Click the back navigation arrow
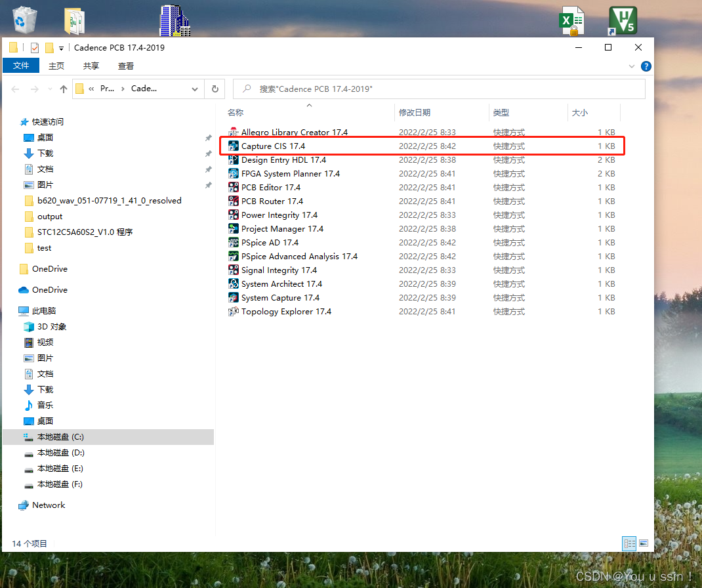 15,89
